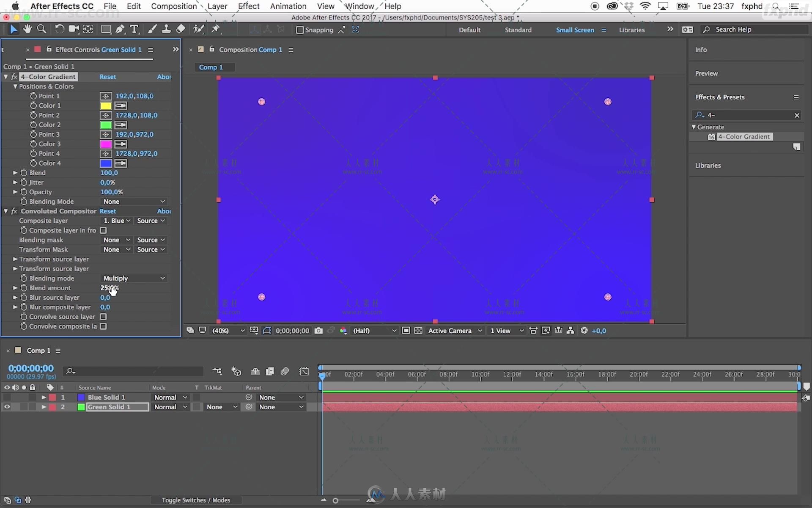Image resolution: width=812 pixels, height=508 pixels.
Task: Open the Animation menu
Action: pos(288,6)
